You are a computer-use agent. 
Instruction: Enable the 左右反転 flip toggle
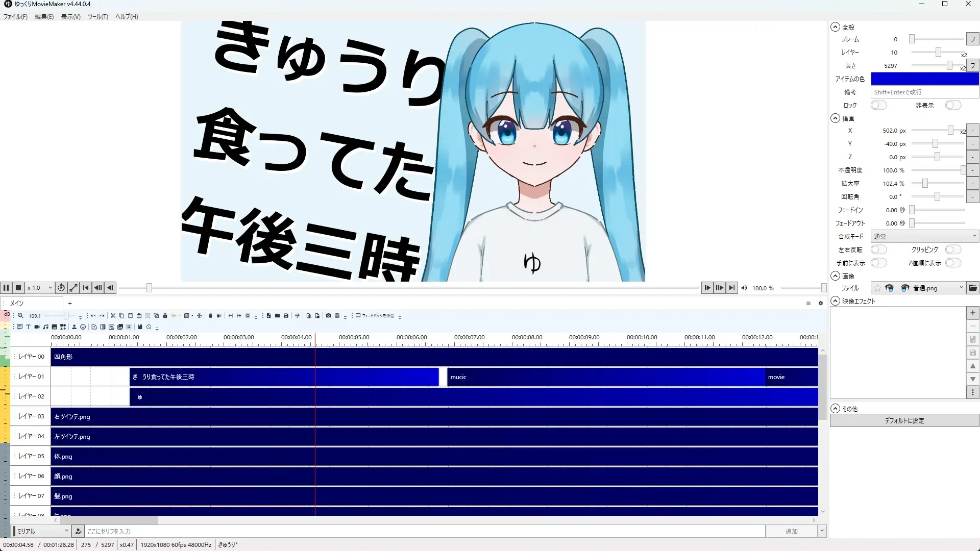tap(878, 250)
